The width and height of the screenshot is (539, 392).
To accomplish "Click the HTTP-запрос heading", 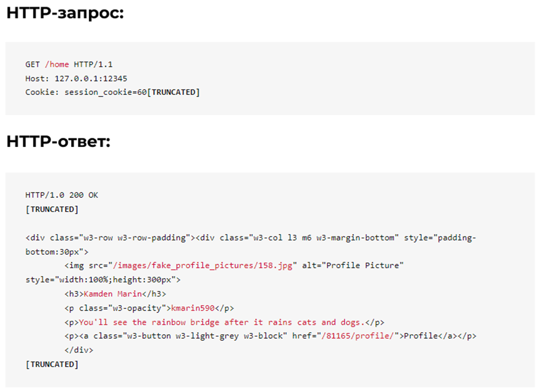I will 65,13.
